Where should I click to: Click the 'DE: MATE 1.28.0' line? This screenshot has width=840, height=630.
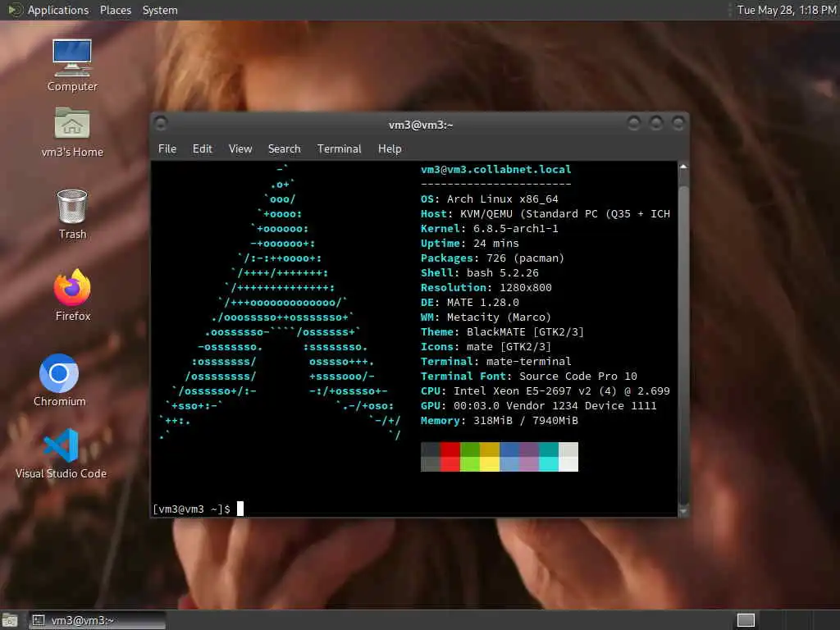tap(470, 302)
